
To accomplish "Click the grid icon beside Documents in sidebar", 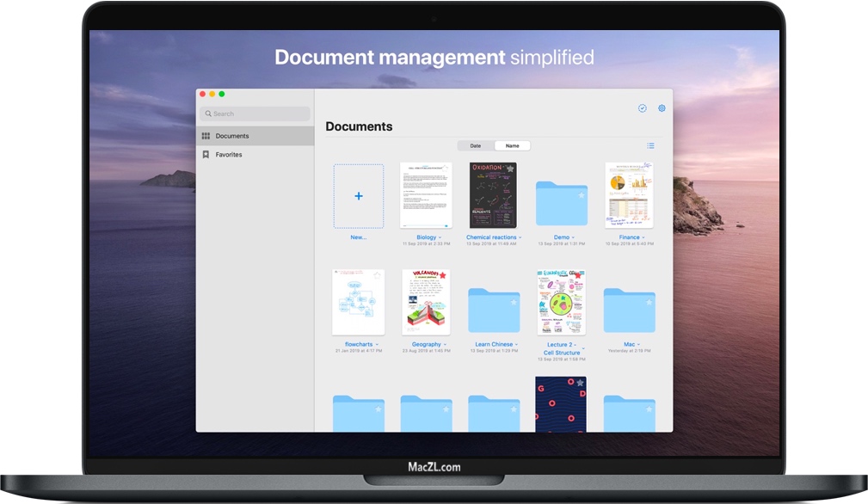I will (206, 136).
